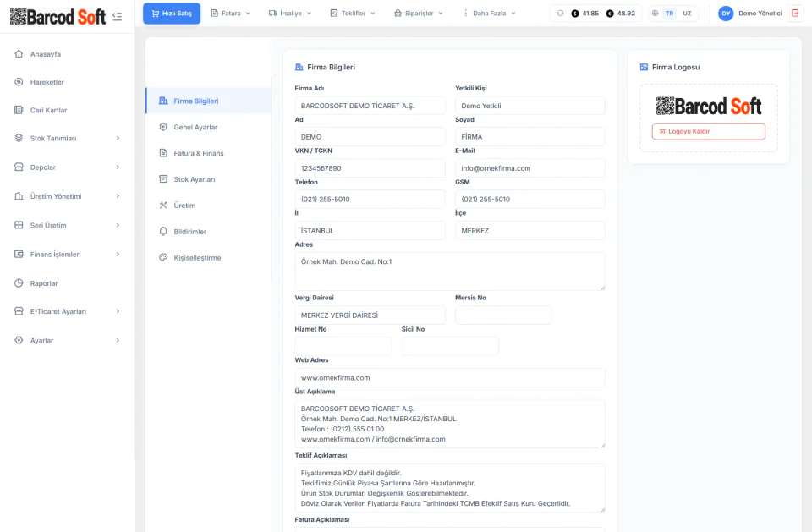Click the Hızlı Satış button
The image size is (812, 532).
(172, 14)
